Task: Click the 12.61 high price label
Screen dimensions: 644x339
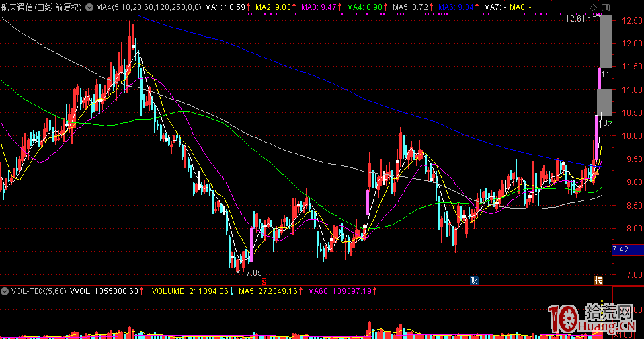Action: pyautogui.click(x=575, y=18)
